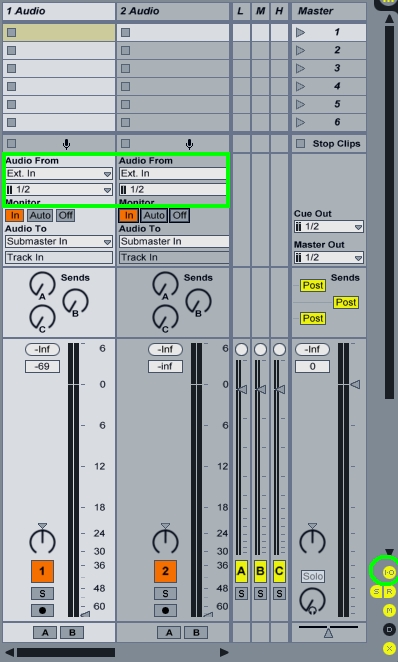Toggle Crossfader section with X button

tap(389, 648)
